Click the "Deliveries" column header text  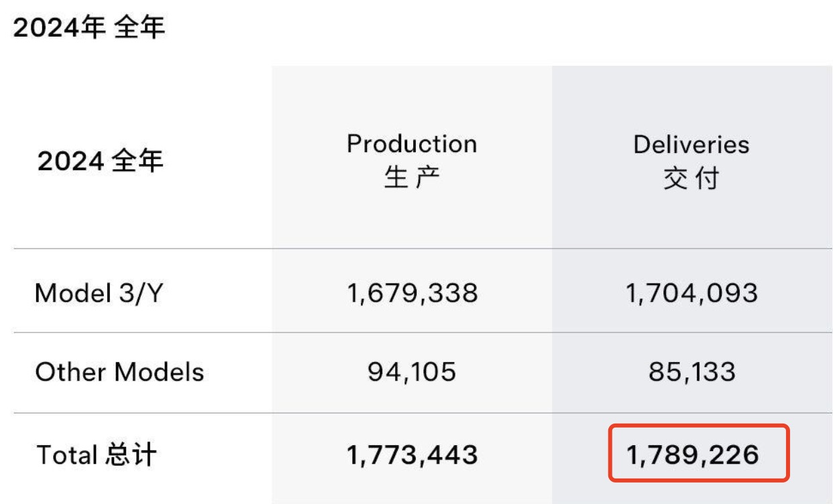691,145
